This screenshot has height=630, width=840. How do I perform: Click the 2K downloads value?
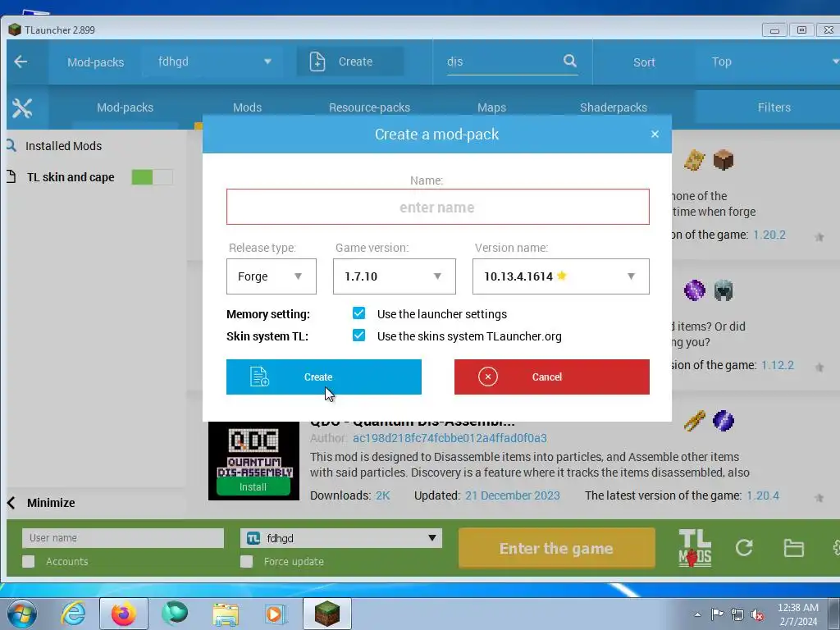point(382,495)
